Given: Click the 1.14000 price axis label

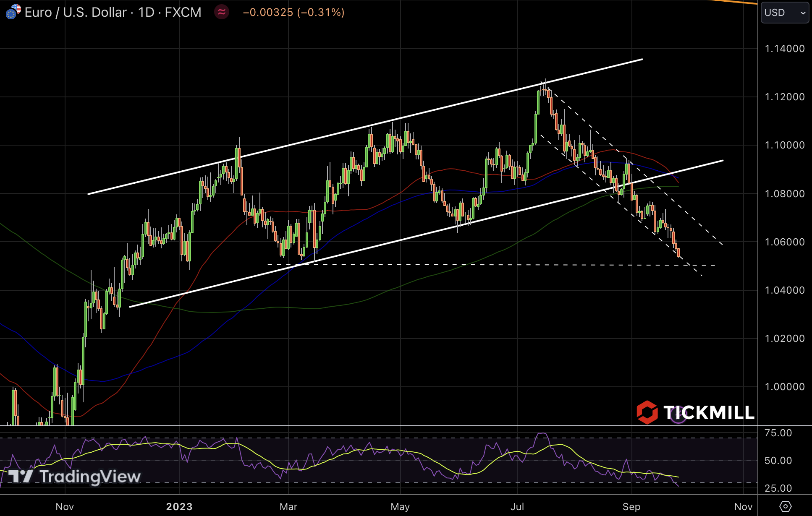Looking at the screenshot, I should tap(784, 49).
